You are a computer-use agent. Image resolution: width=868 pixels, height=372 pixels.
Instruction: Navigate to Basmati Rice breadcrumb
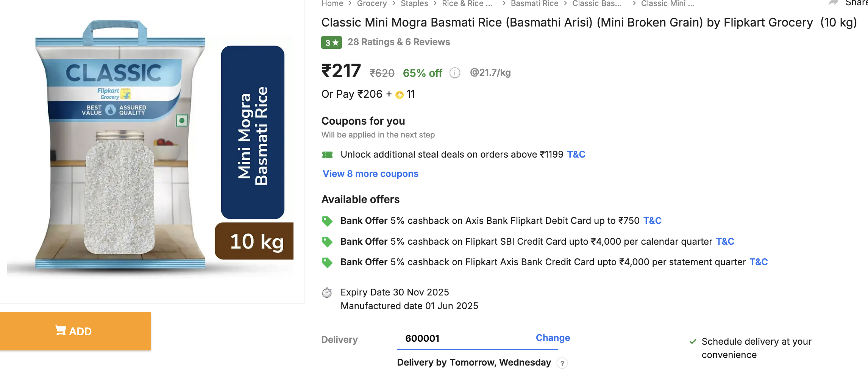coord(534,4)
